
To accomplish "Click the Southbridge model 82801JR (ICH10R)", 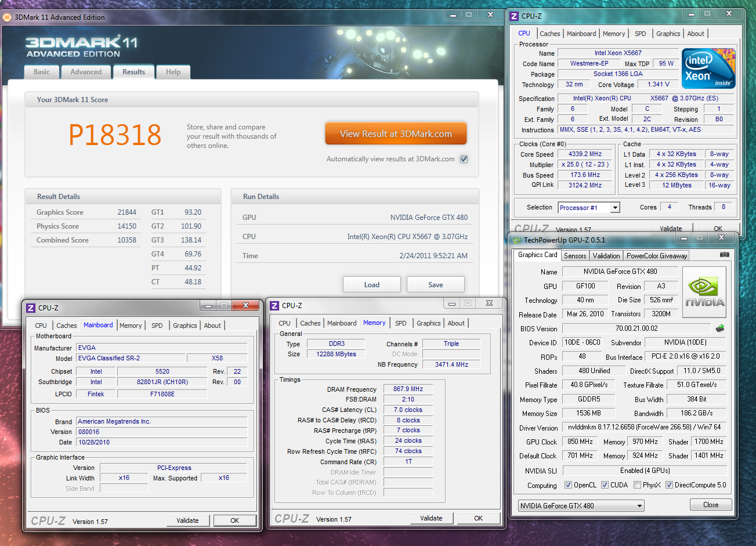I will [162, 382].
